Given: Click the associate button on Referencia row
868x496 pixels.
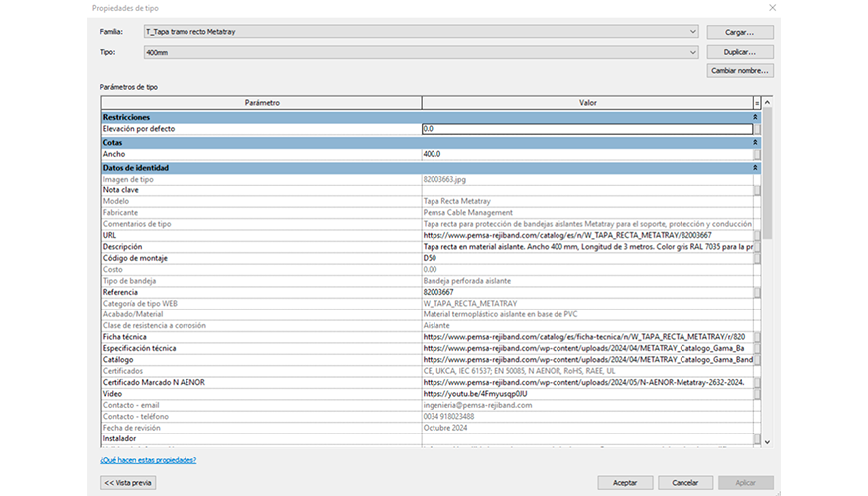Looking at the screenshot, I should (757, 293).
